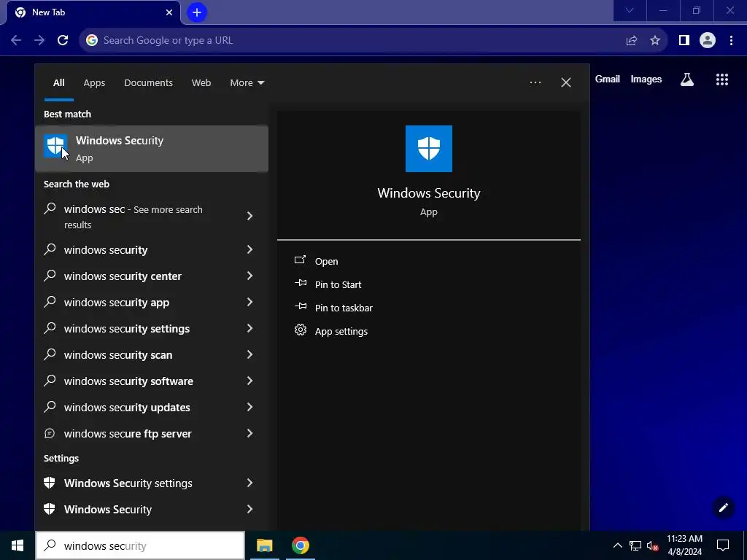Image resolution: width=747 pixels, height=560 pixels.
Task: Choose Pin to Start
Action: [x=338, y=284]
